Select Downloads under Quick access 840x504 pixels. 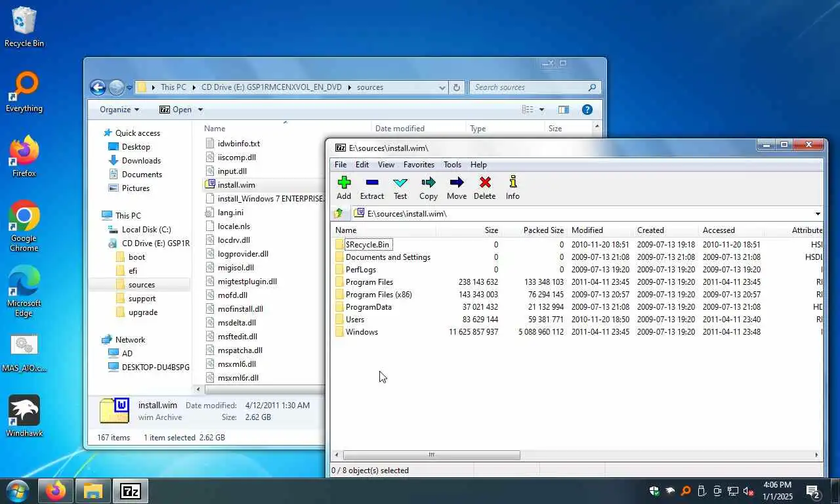[x=141, y=161]
